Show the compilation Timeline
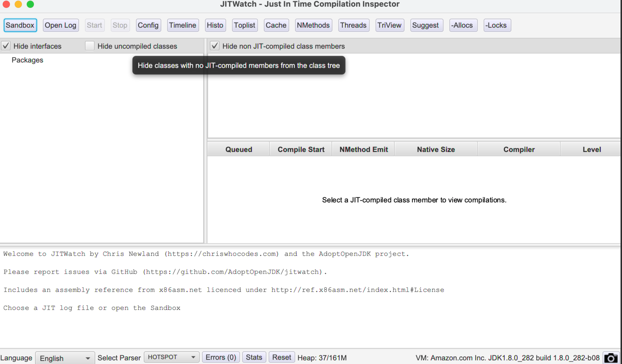Screen dimensions: 622x364 coord(183,25)
